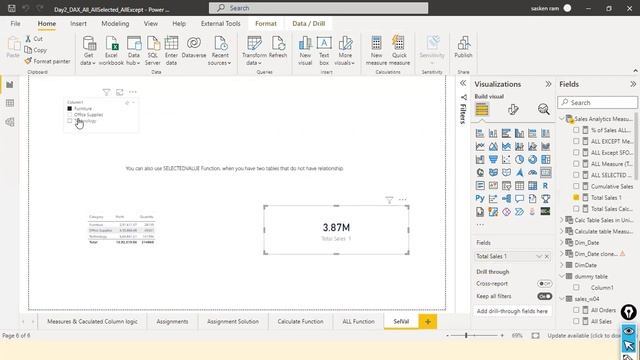
Task: Expand Calc Table Sales in Uni... table
Action: click(x=562, y=220)
